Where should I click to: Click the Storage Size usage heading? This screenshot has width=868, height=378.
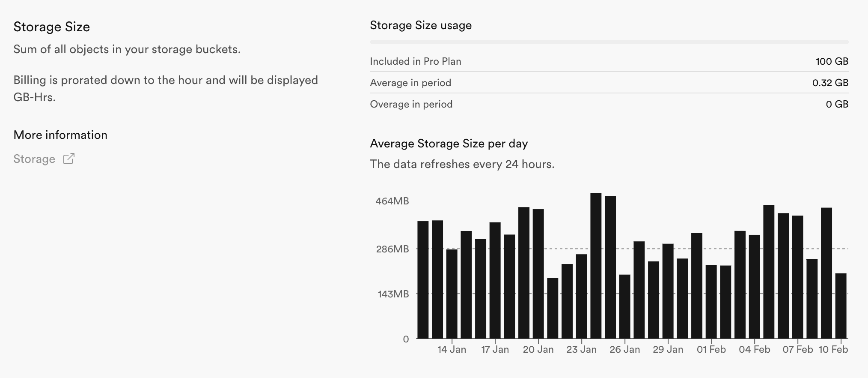(421, 25)
